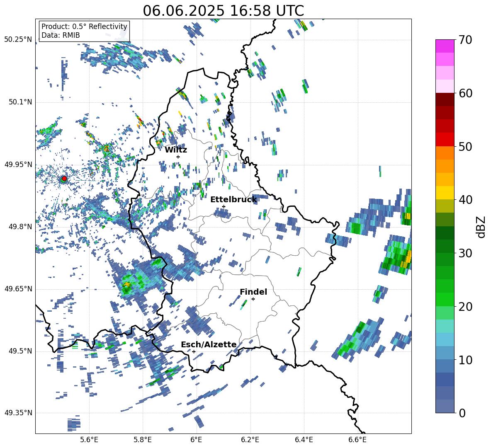Click the Findel station cross marker
The height and width of the screenshot is (448, 491).
(x=253, y=299)
